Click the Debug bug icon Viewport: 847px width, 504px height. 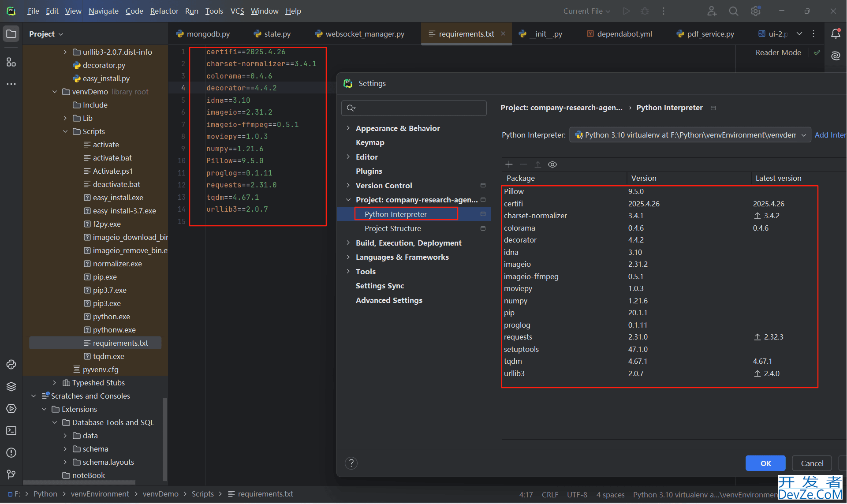(645, 11)
